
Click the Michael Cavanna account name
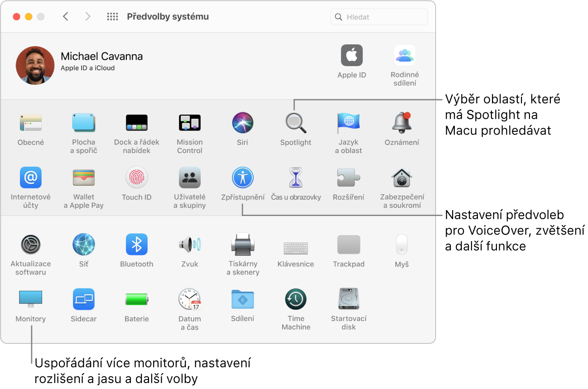(101, 56)
